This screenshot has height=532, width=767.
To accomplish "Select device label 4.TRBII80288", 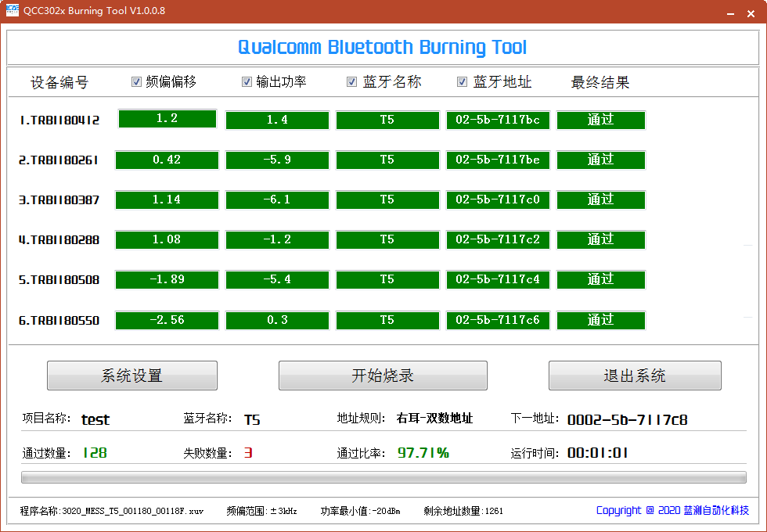I will point(59,240).
